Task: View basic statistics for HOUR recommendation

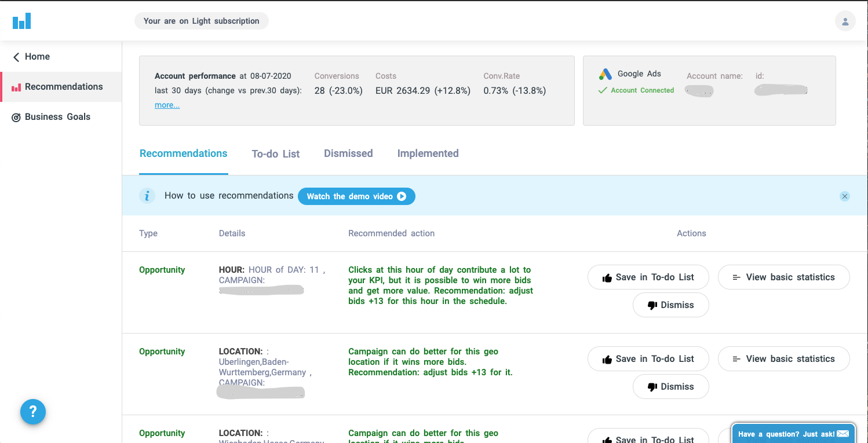Action: [x=784, y=277]
